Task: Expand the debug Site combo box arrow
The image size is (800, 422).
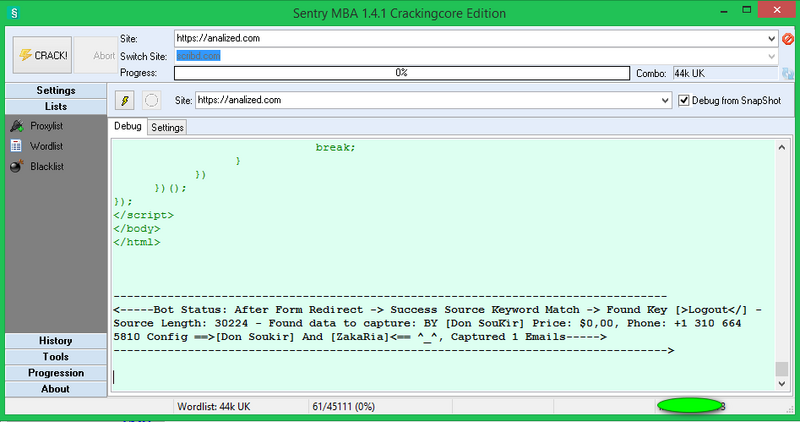Action: pyautogui.click(x=665, y=101)
